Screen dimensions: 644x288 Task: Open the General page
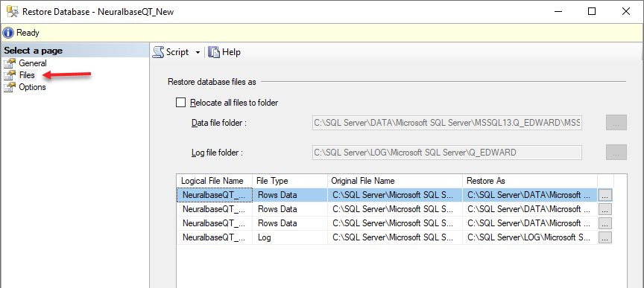point(33,63)
